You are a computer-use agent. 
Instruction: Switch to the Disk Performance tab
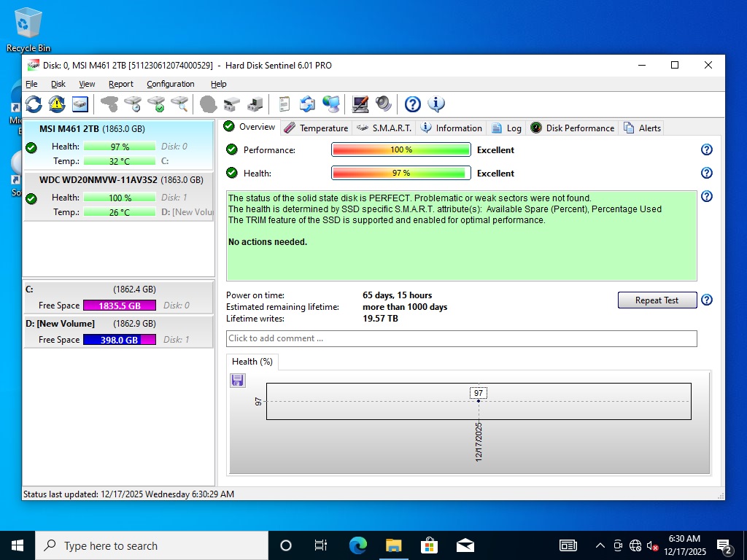coord(573,128)
